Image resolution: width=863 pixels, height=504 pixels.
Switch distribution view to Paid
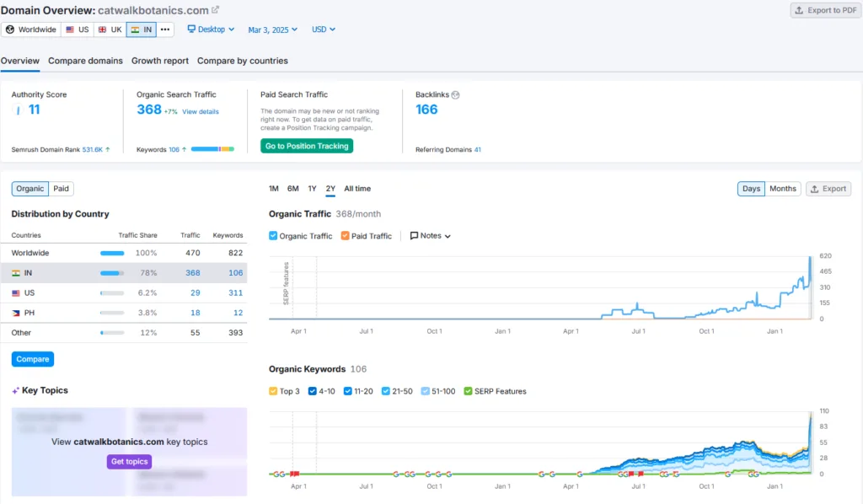point(61,189)
